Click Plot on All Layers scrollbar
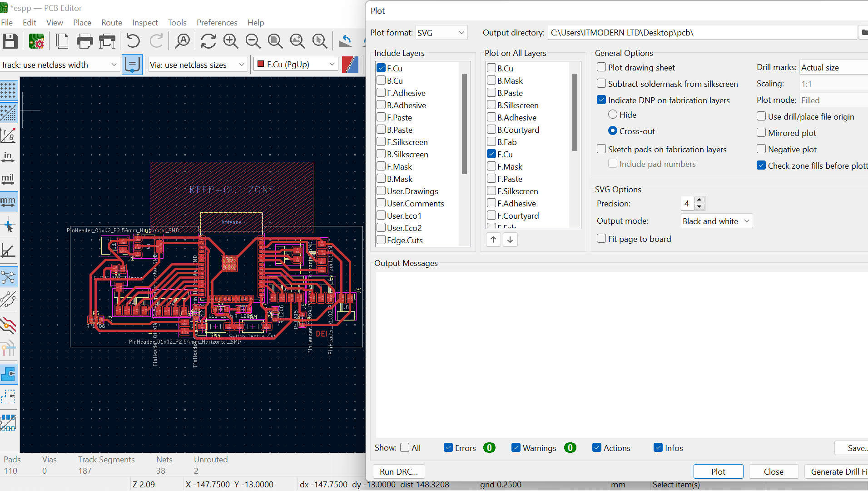The width and height of the screenshot is (868, 491). pyautogui.click(x=575, y=112)
